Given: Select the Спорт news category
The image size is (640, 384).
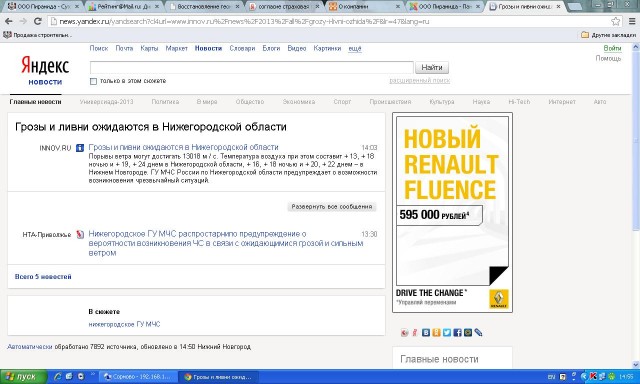Looking at the screenshot, I should [342, 102].
